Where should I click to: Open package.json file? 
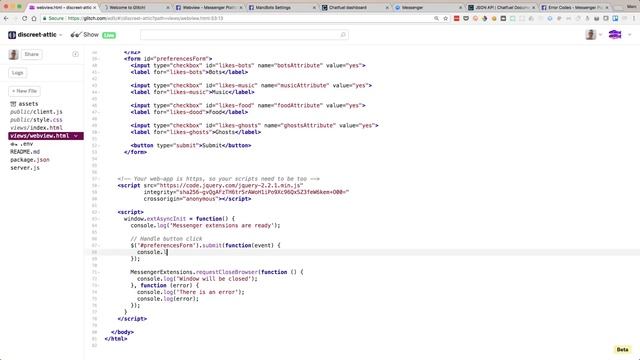coord(30,160)
